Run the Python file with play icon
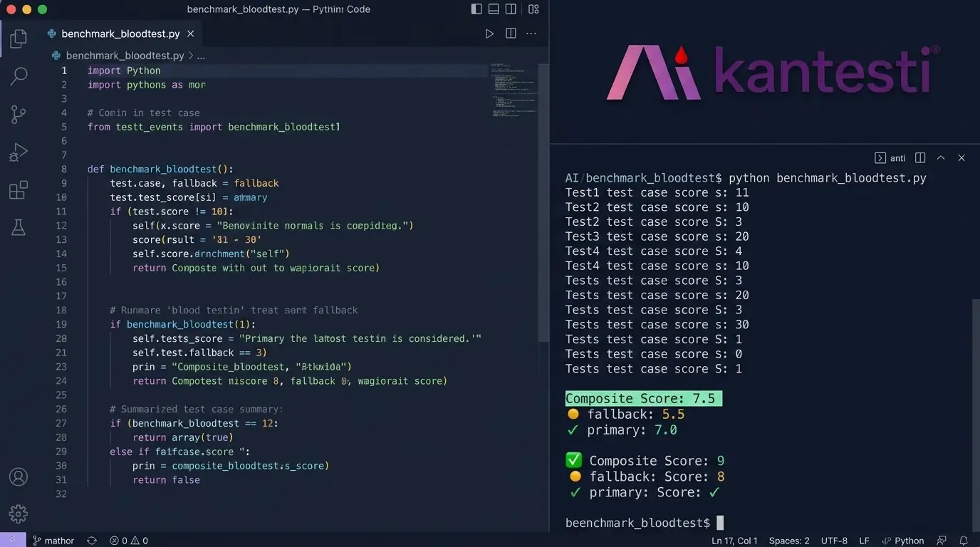Screen dimensions: 980x547 pyautogui.click(x=489, y=33)
